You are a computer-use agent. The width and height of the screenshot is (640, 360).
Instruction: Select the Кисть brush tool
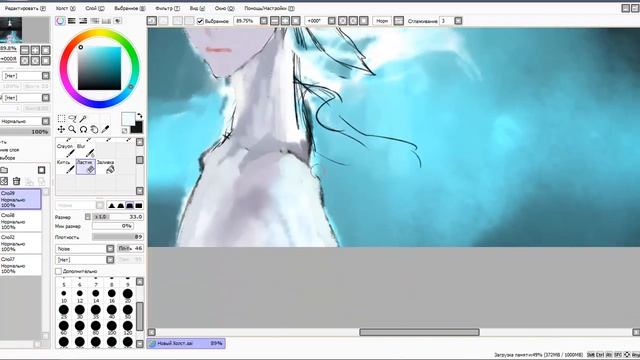65,167
